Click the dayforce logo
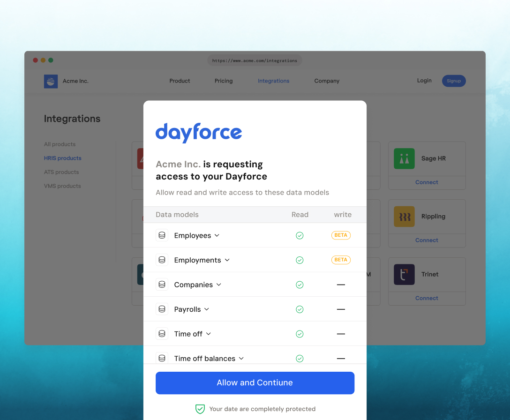The height and width of the screenshot is (420, 510). (199, 133)
